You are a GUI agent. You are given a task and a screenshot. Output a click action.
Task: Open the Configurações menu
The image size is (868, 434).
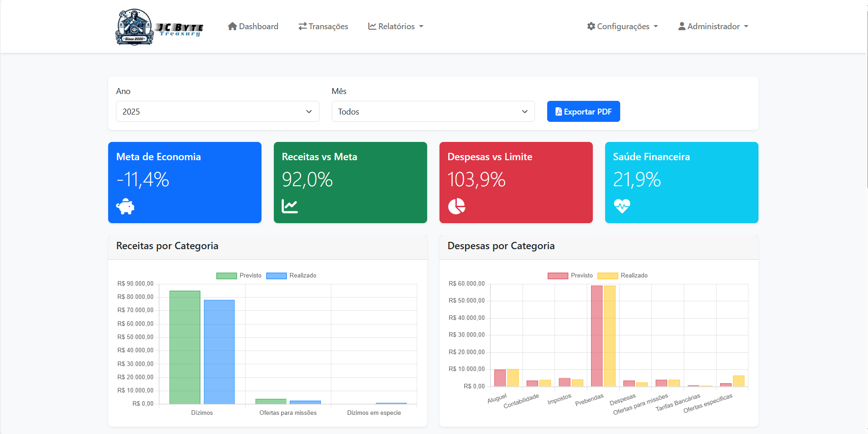point(622,26)
